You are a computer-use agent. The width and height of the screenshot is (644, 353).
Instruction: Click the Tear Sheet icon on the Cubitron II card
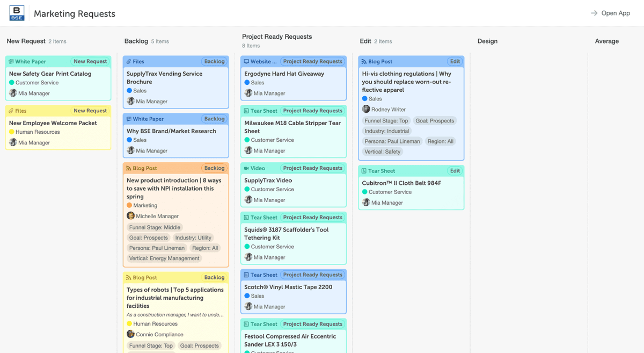click(x=365, y=170)
